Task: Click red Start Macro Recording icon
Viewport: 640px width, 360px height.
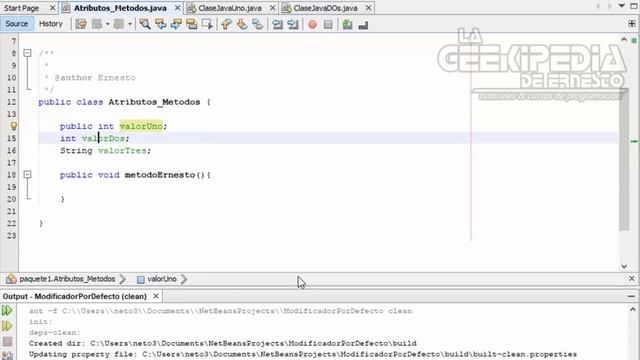Action: [x=313, y=24]
